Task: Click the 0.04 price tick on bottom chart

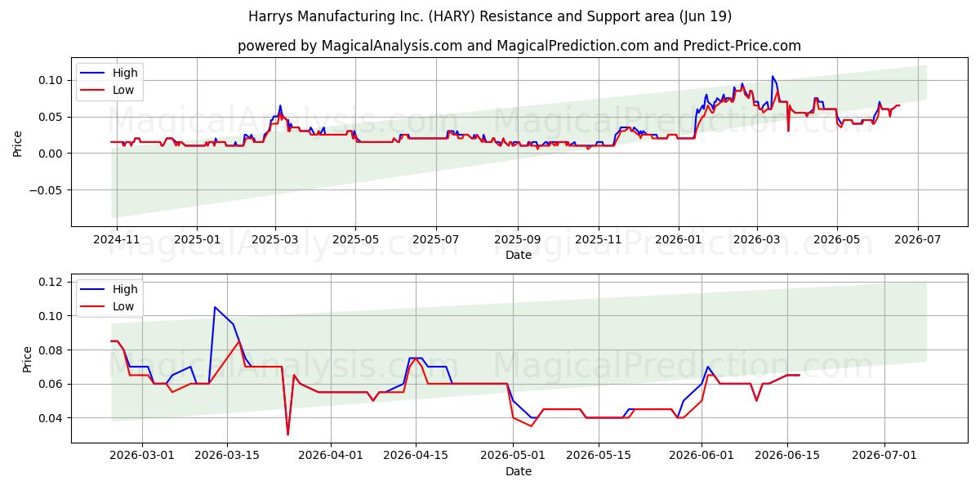Action: click(x=53, y=418)
